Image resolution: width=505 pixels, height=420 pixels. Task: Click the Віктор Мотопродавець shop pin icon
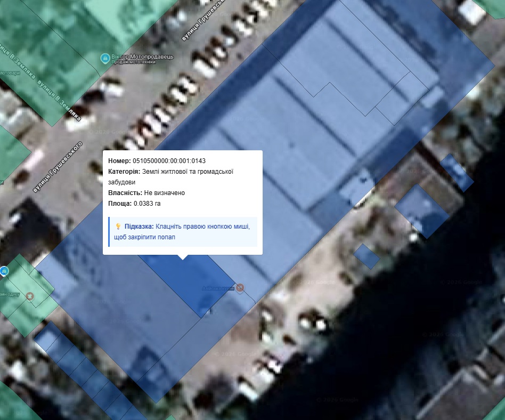pyautogui.click(x=105, y=58)
